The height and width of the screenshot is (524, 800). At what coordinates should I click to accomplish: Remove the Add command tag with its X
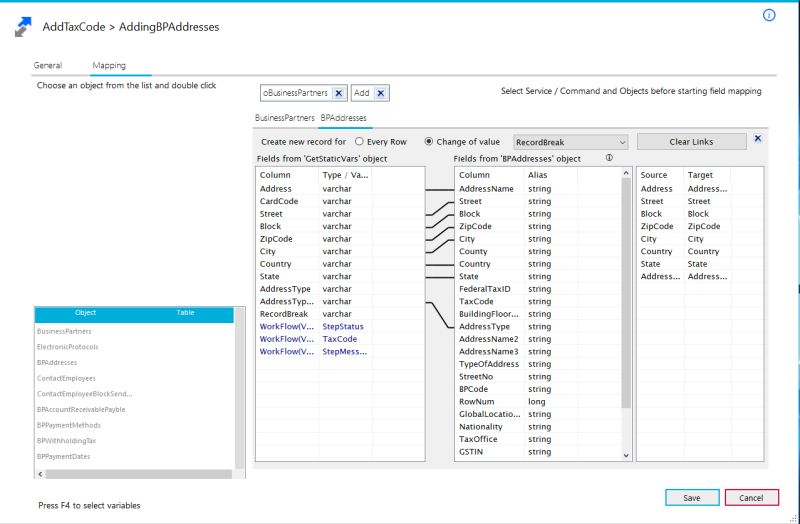(381, 93)
